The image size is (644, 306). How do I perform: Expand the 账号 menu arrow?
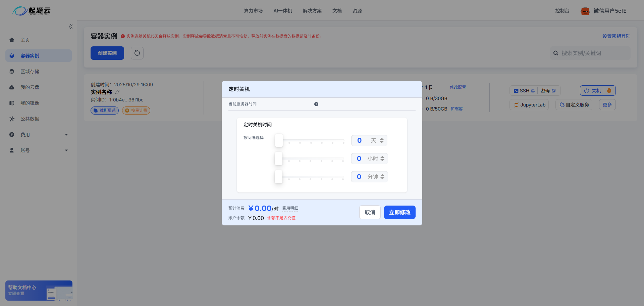point(66,150)
